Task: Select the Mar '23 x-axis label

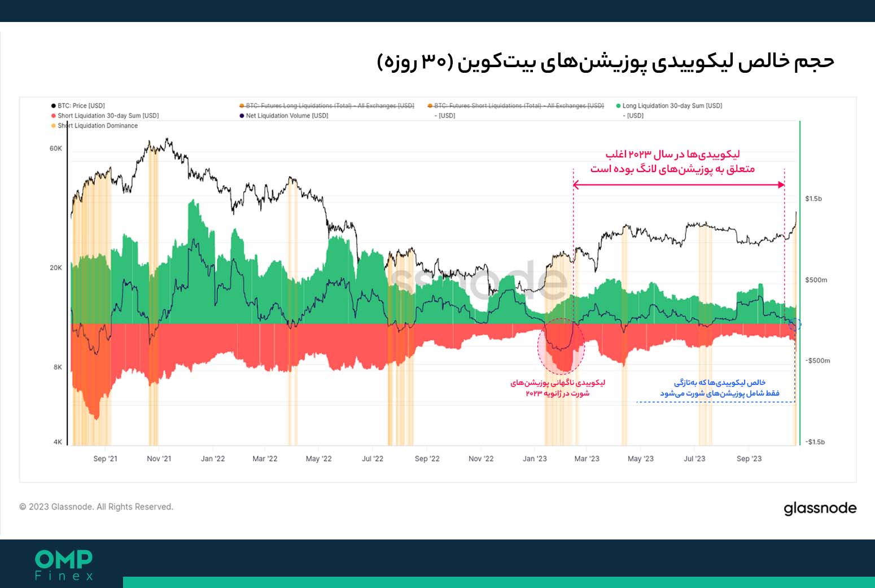Action: tap(587, 459)
